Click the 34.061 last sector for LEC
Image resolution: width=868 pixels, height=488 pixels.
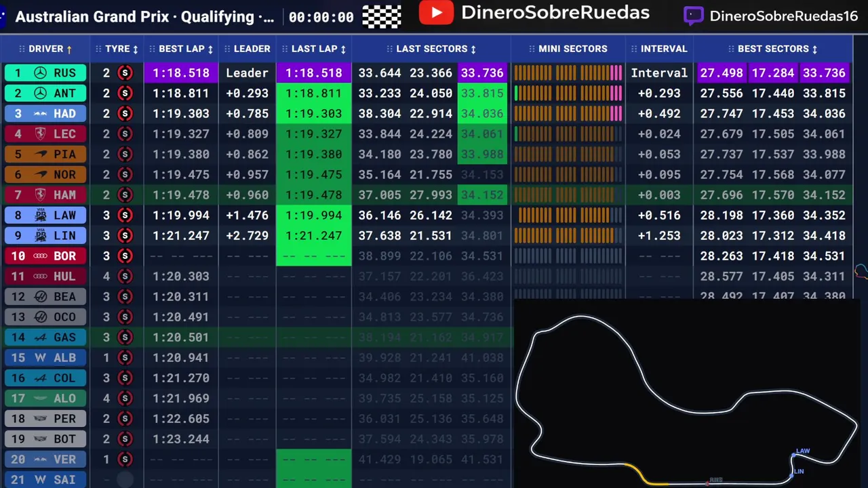coord(482,134)
